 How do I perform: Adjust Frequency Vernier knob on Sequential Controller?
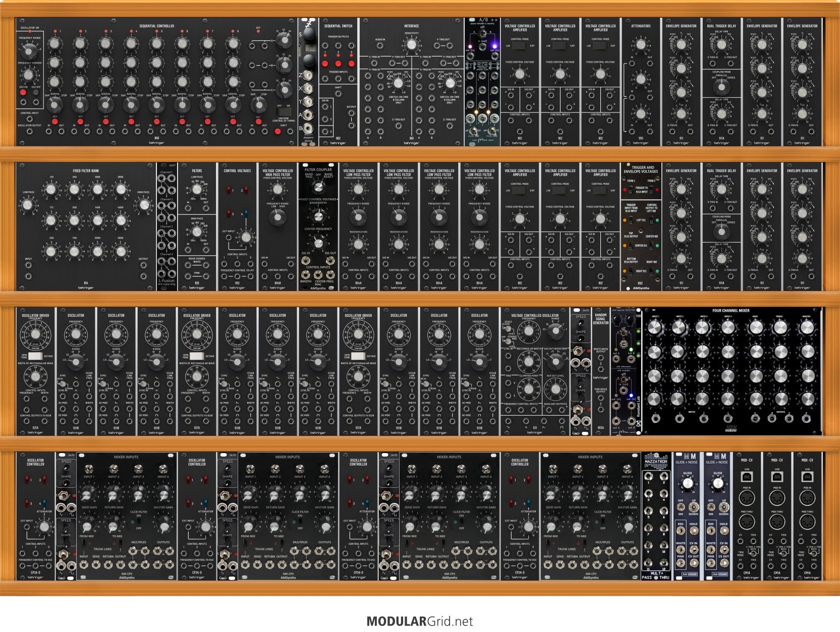pyautogui.click(x=29, y=75)
